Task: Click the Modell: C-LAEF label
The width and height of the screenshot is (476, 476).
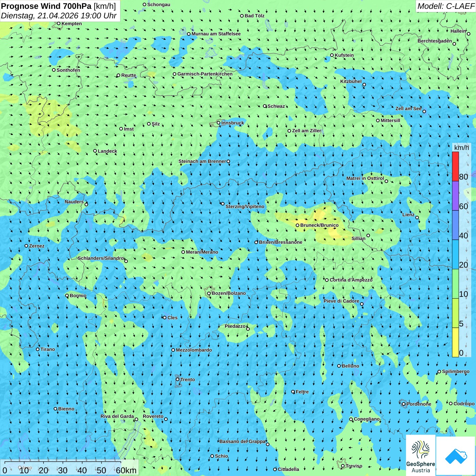Action: click(446, 6)
